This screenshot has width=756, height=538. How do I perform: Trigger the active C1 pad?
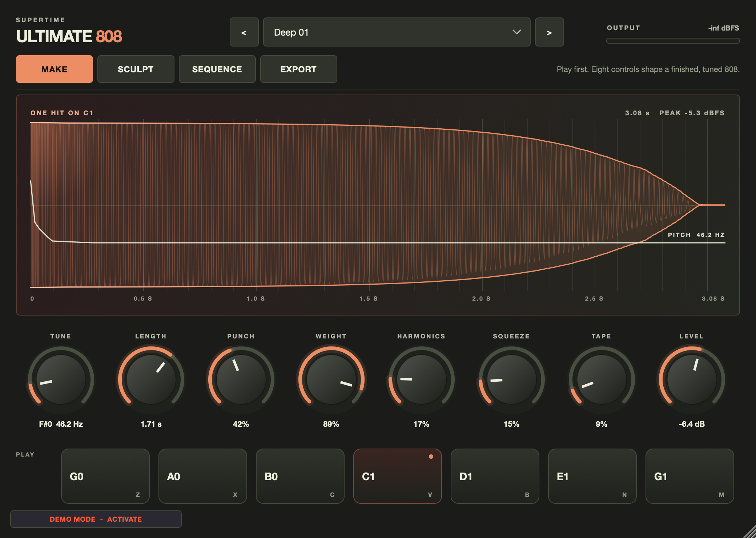[x=398, y=476]
